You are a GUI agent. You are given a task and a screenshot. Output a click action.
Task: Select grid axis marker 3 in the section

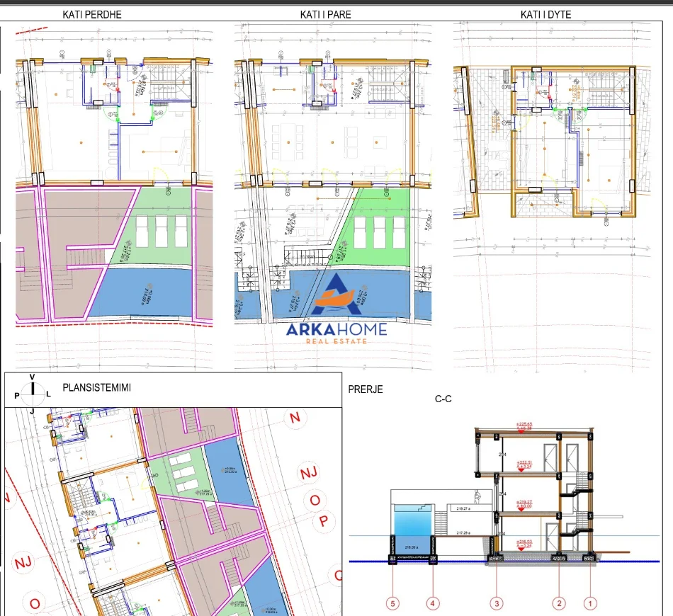pos(495,603)
